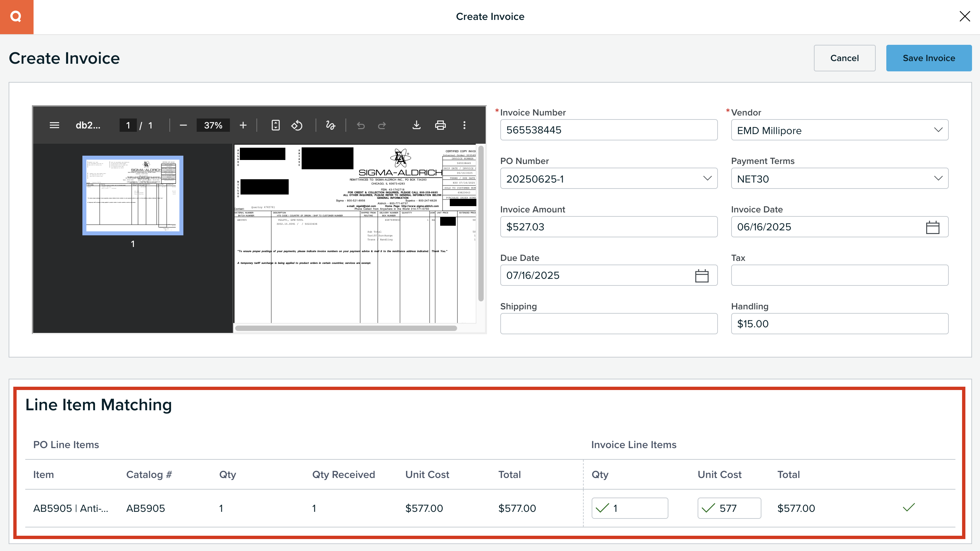Open the Due Date calendar picker
The height and width of the screenshot is (551, 980).
pyautogui.click(x=702, y=275)
